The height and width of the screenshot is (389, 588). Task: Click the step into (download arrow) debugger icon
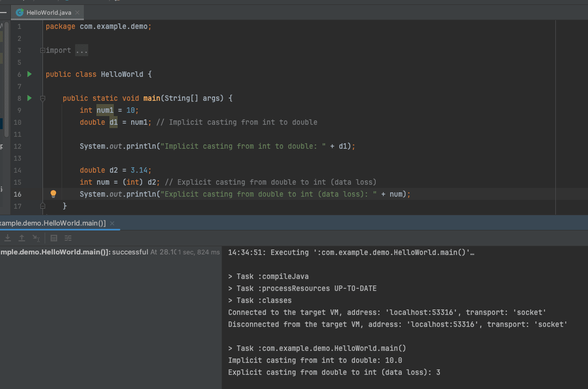pos(8,238)
